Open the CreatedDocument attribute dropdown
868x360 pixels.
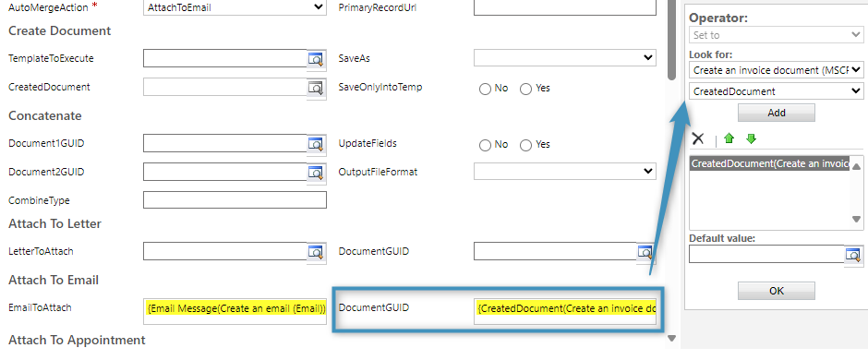pos(776,91)
